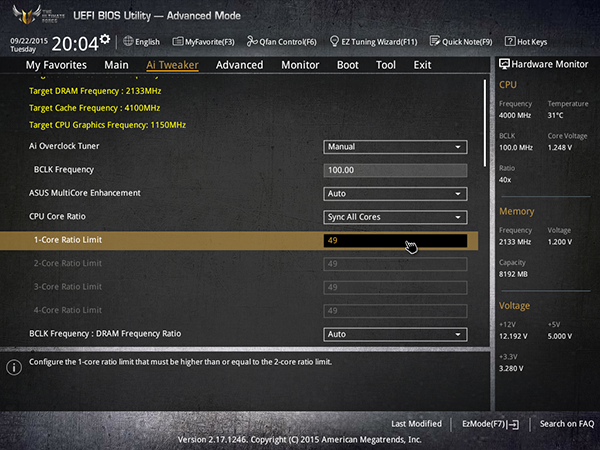Click the date 09/22/2015
600x450 pixels.
coord(29,41)
